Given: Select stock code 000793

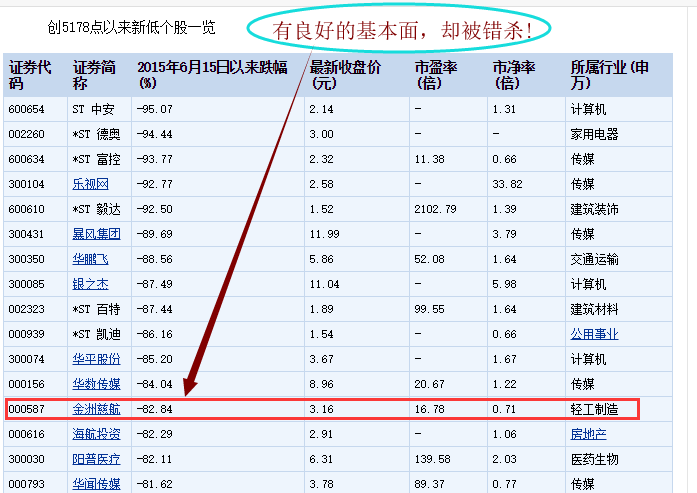Looking at the screenshot, I should [x=26, y=484].
